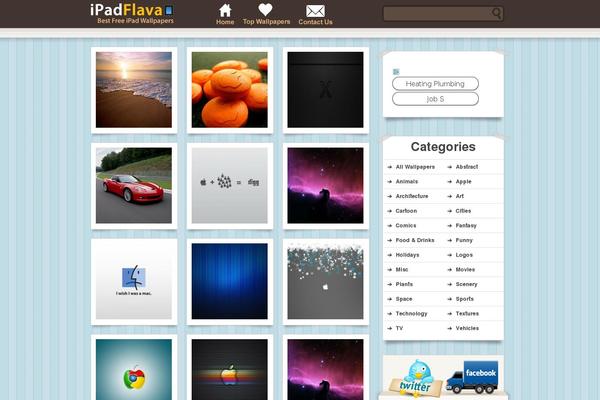Screen dimensions: 600x400
Task: Select the Textures category
Action: click(467, 313)
